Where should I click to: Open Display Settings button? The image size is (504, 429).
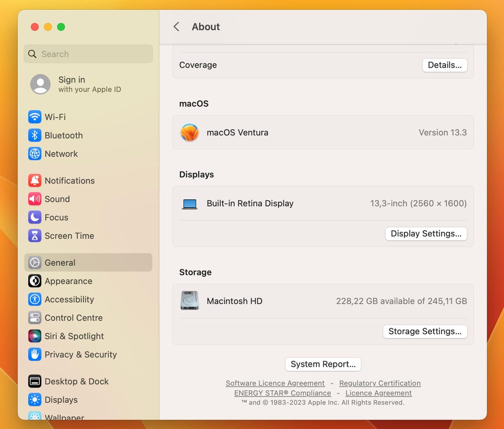425,233
